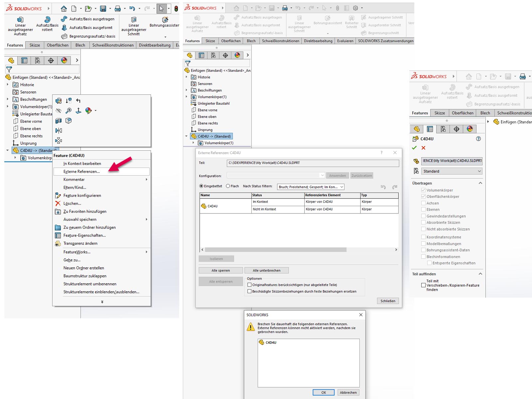Screen dimensions: 532x399
Task: Select Eingebettet radio button
Action: click(x=201, y=186)
